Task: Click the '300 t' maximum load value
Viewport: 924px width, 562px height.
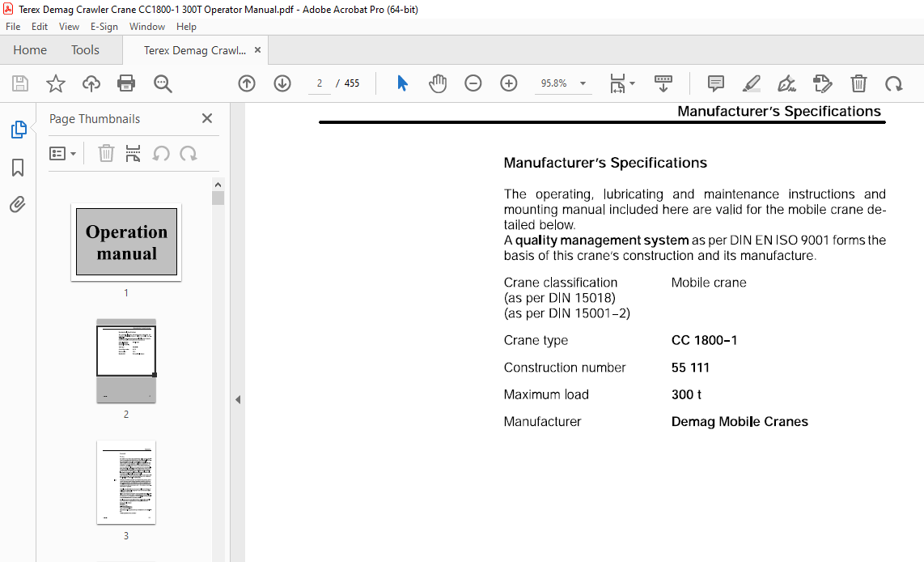Action: coord(686,394)
